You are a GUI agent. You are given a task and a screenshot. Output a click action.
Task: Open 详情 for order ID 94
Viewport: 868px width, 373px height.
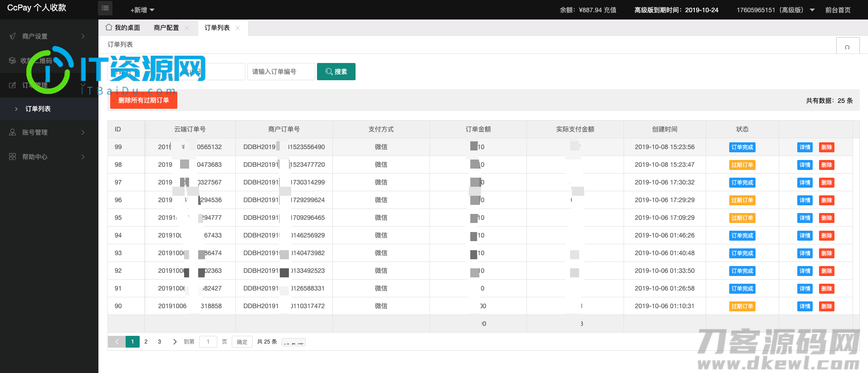click(805, 236)
